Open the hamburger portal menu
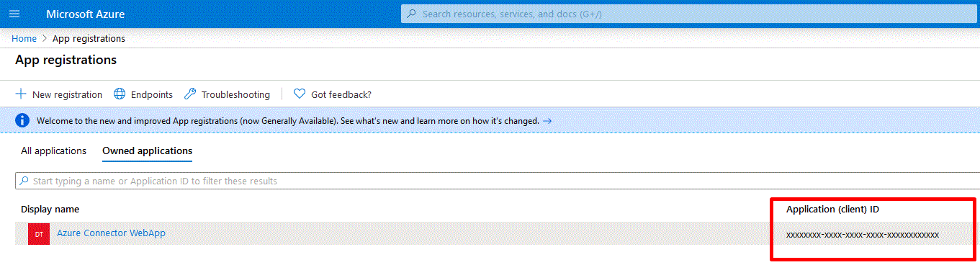 (14, 14)
